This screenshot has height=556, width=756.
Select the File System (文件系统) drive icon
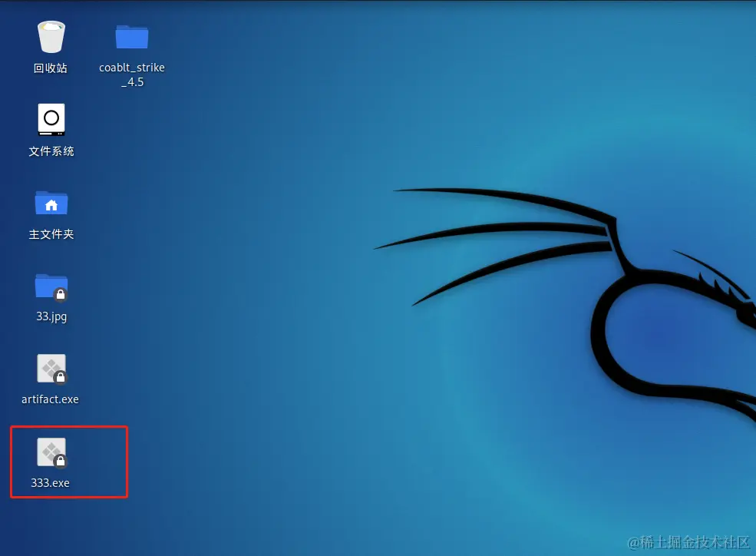point(51,120)
